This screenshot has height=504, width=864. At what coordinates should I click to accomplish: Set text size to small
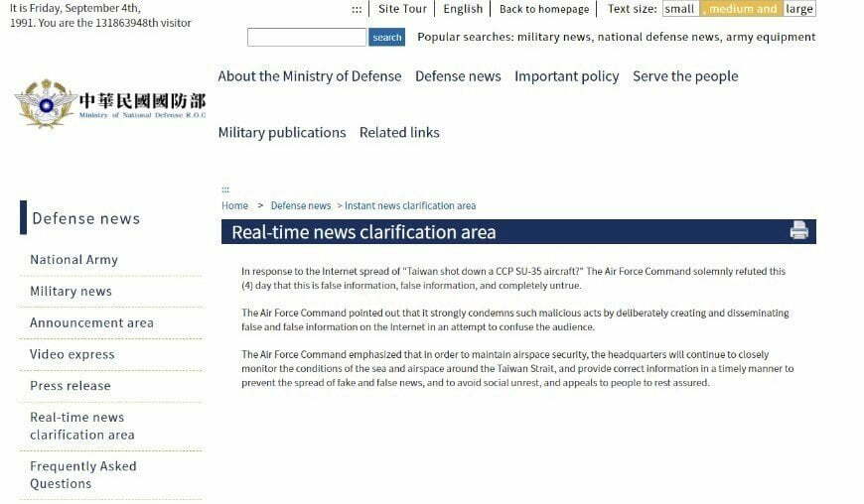click(680, 9)
